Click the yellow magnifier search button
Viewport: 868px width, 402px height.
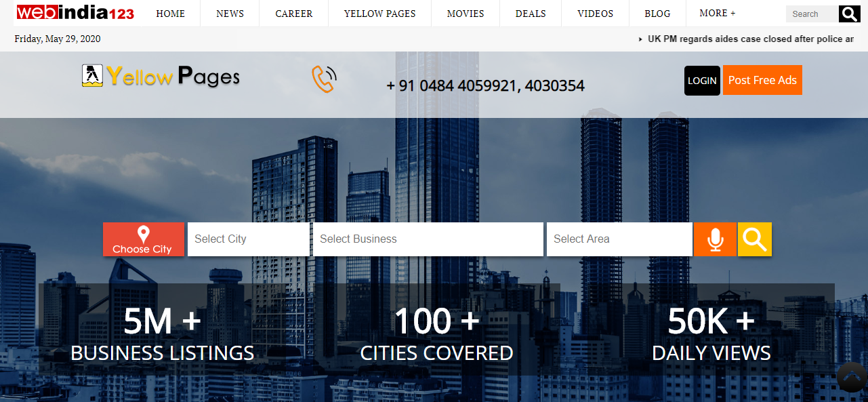[755, 239]
